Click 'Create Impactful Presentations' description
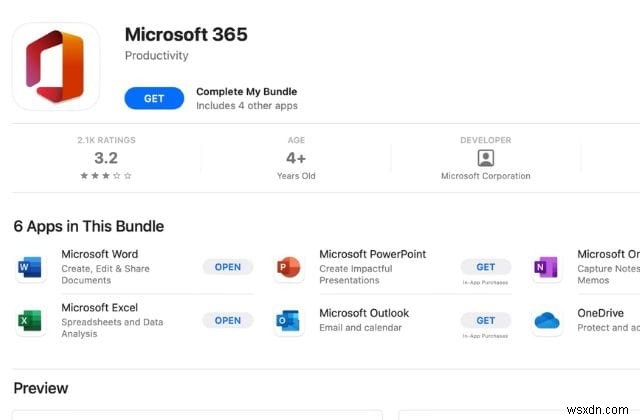This screenshot has height=420, width=640. pos(356,274)
